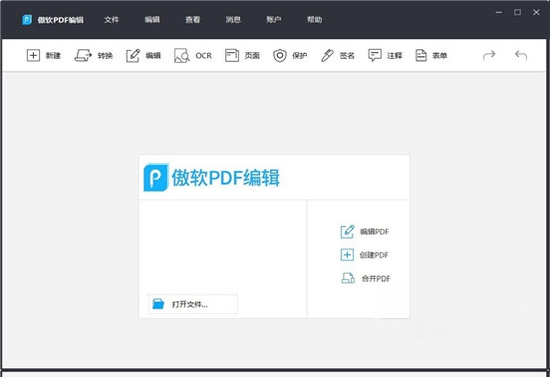Click the 新建 (New) plus icon in the toolbar
550x377 pixels.
point(33,55)
